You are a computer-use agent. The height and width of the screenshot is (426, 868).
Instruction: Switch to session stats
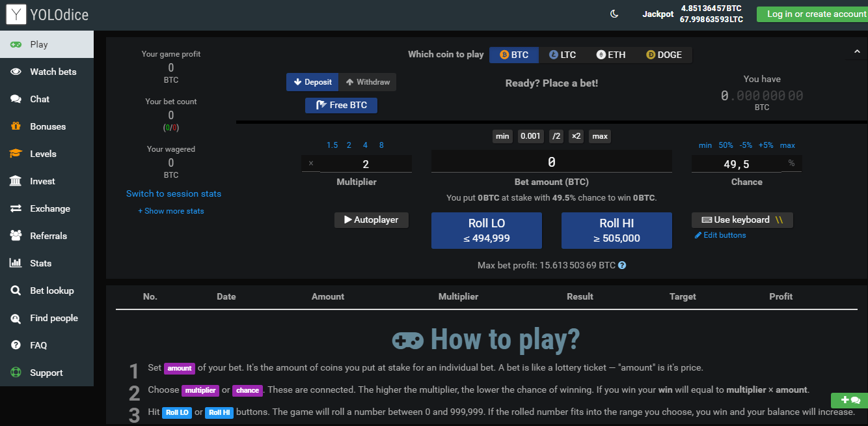[x=174, y=193]
